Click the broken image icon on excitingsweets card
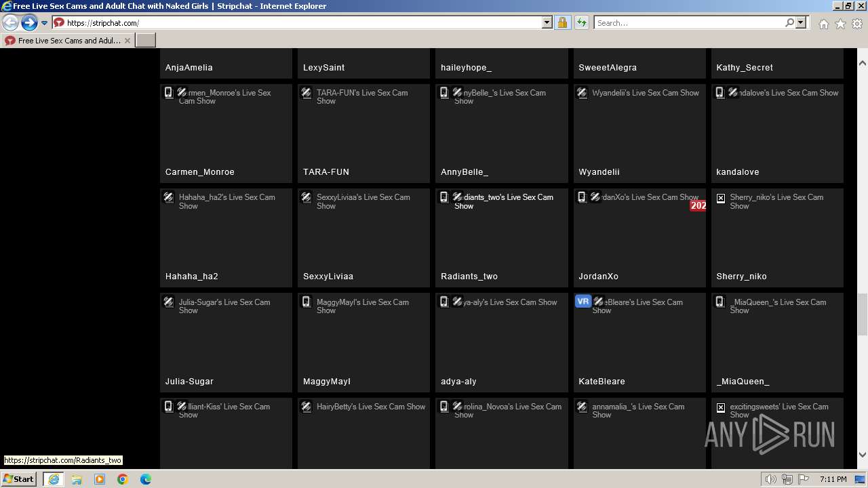 721,407
